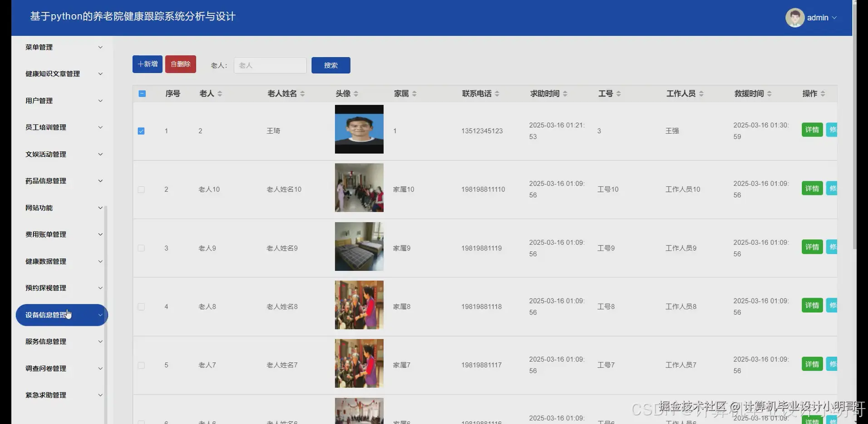Expand the 网站功能 chevron
Screen dimensions: 868x424
point(100,208)
